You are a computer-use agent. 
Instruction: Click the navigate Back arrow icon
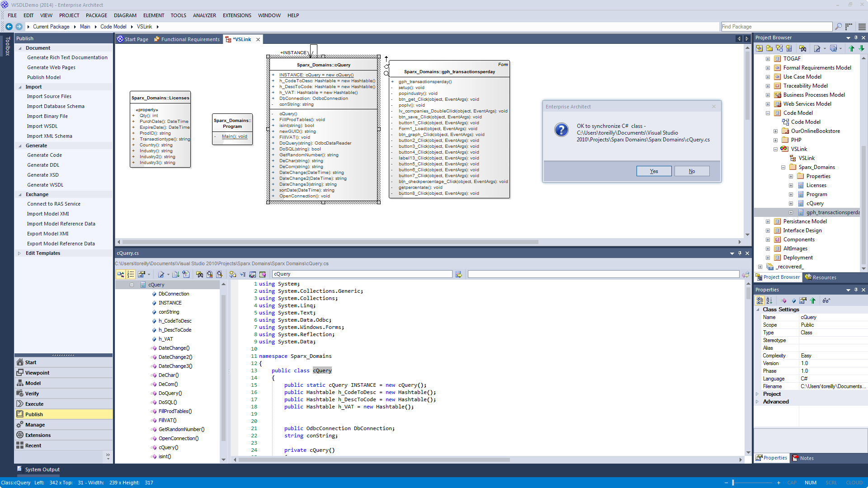9,27
